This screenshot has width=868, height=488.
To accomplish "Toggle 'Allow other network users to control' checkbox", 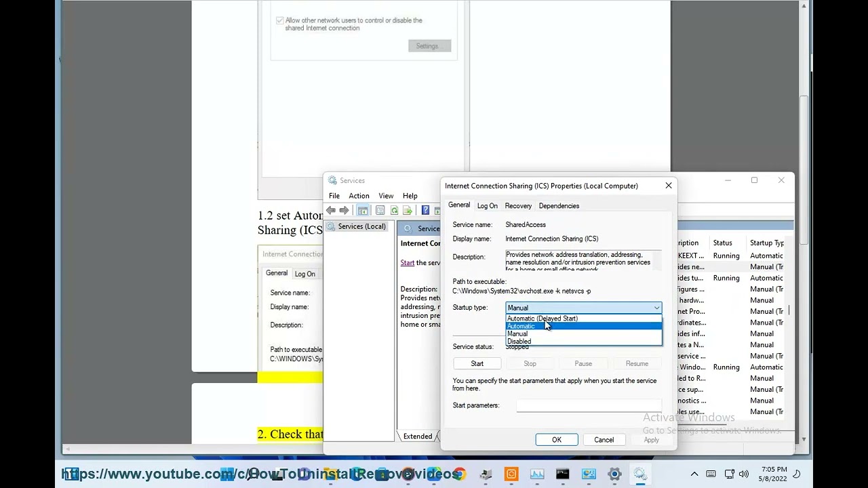I will (280, 20).
